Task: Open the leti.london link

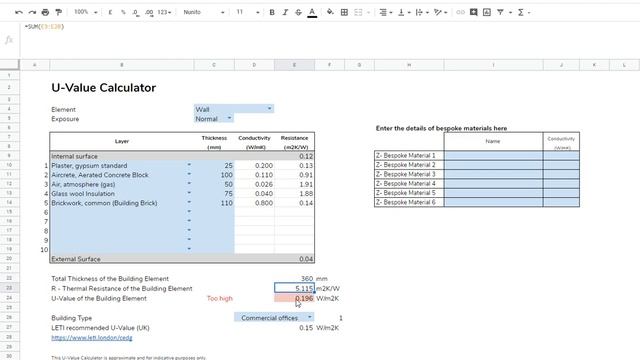Action: click(92, 338)
